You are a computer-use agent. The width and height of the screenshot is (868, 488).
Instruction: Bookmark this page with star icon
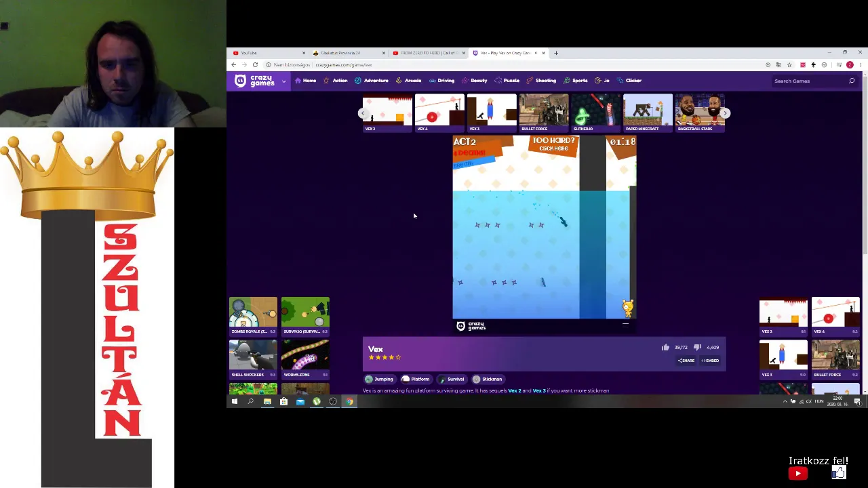(x=789, y=65)
